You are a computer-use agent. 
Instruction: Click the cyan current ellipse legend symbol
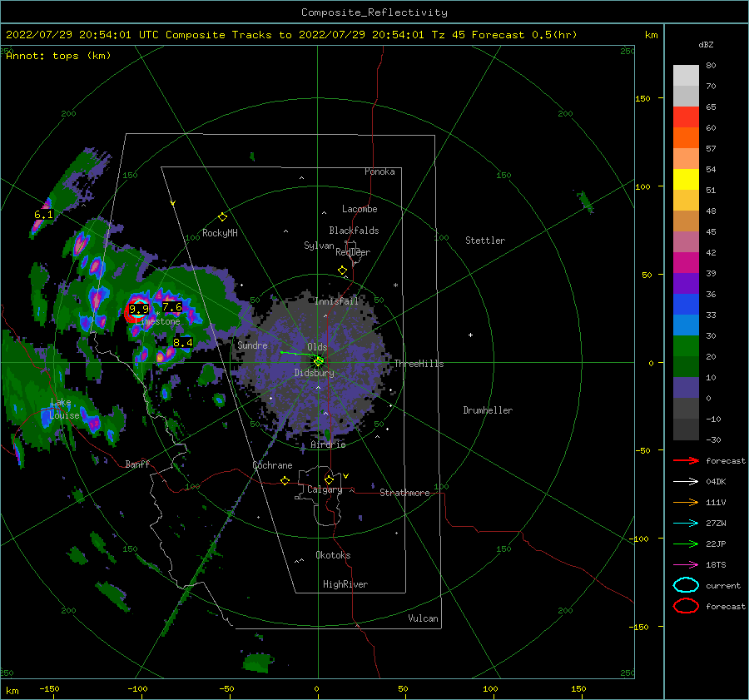[686, 585]
